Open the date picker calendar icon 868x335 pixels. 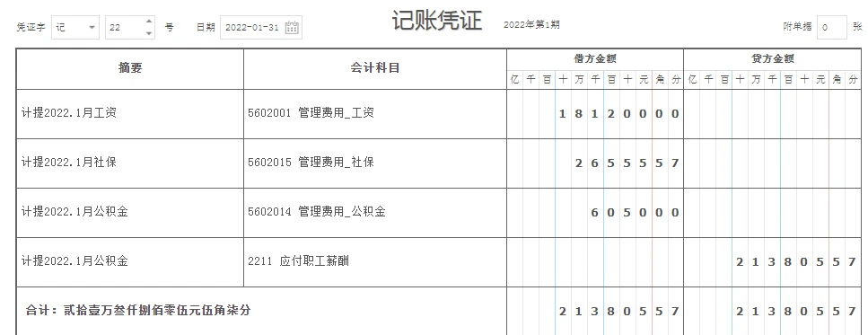pos(292,27)
